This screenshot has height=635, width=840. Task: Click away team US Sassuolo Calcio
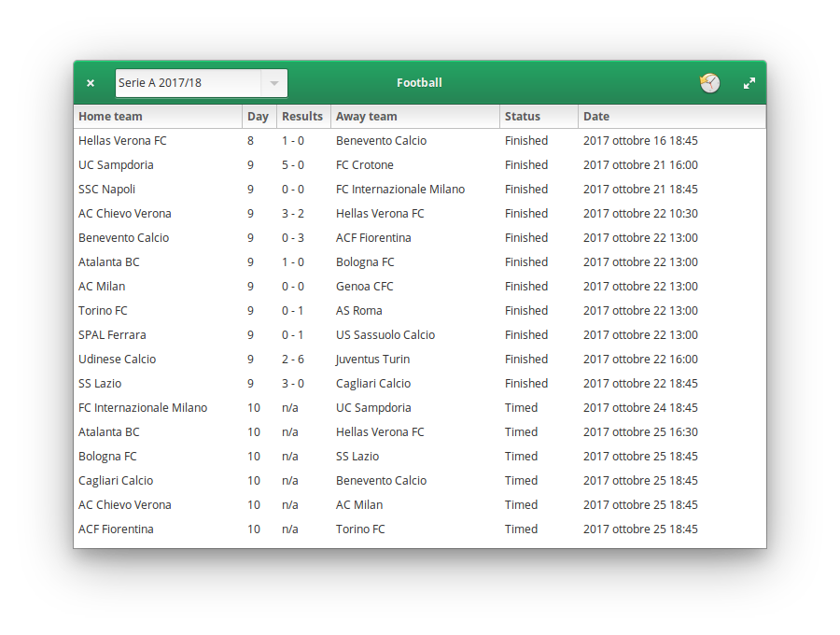click(x=385, y=335)
